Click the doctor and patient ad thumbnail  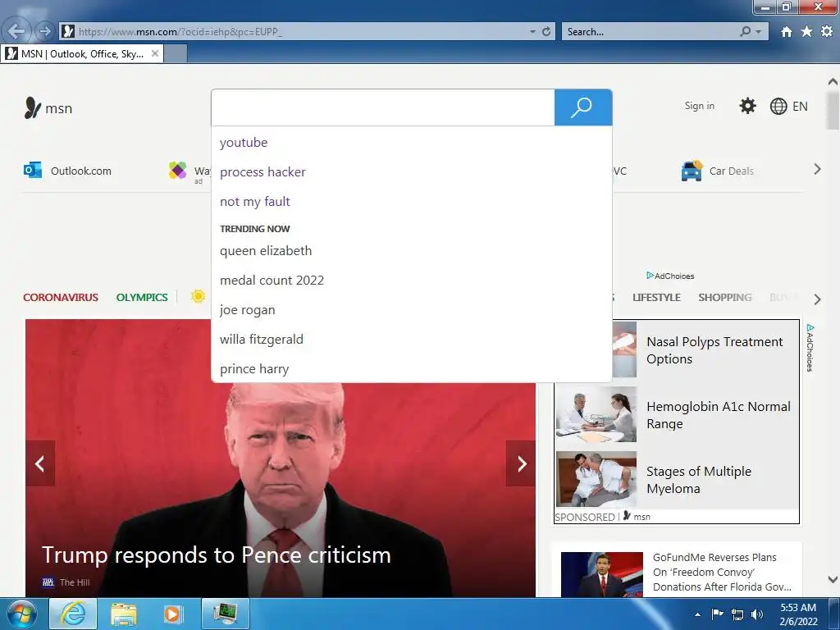(596, 414)
